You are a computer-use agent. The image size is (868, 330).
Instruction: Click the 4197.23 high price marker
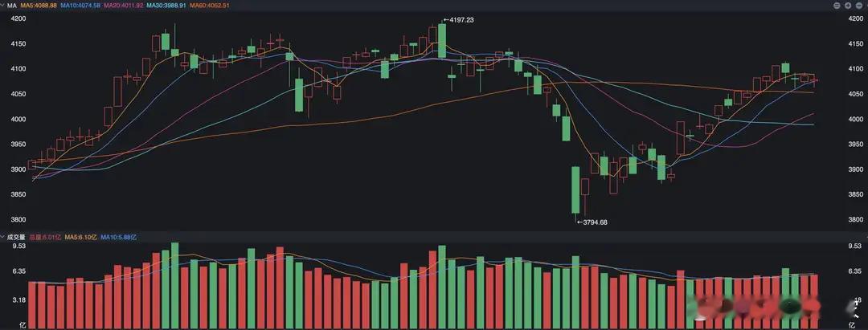[x=458, y=19]
